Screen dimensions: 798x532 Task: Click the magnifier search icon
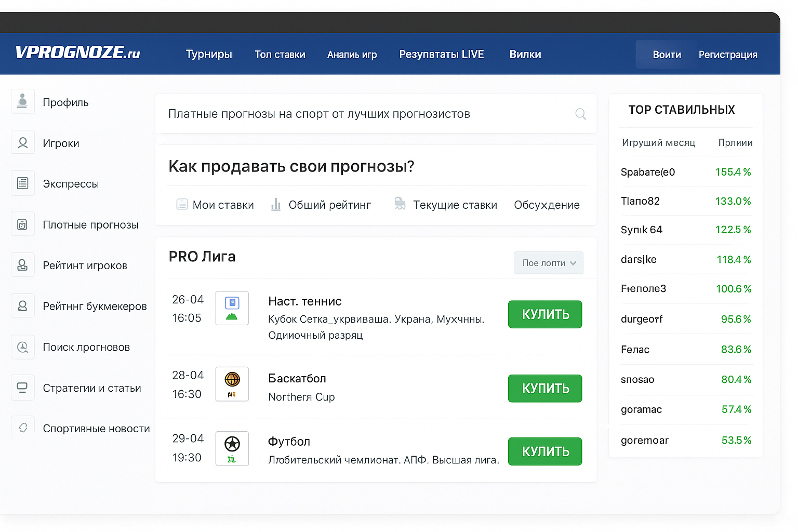tap(580, 114)
